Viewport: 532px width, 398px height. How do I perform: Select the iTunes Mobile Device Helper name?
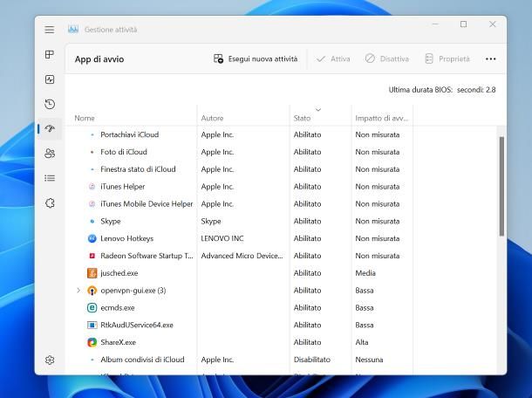click(x=147, y=203)
